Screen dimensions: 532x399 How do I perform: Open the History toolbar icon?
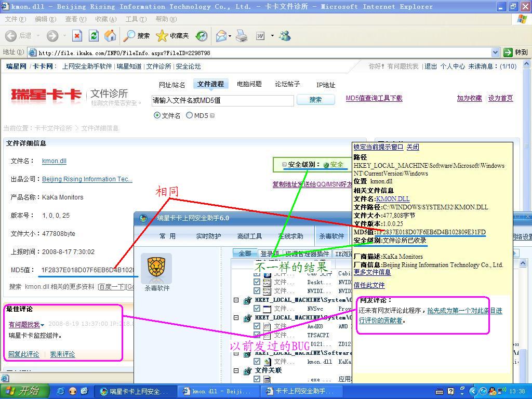[x=202, y=36]
